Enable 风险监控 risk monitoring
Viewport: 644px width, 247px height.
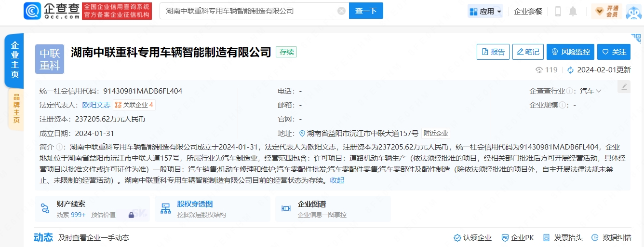point(570,52)
